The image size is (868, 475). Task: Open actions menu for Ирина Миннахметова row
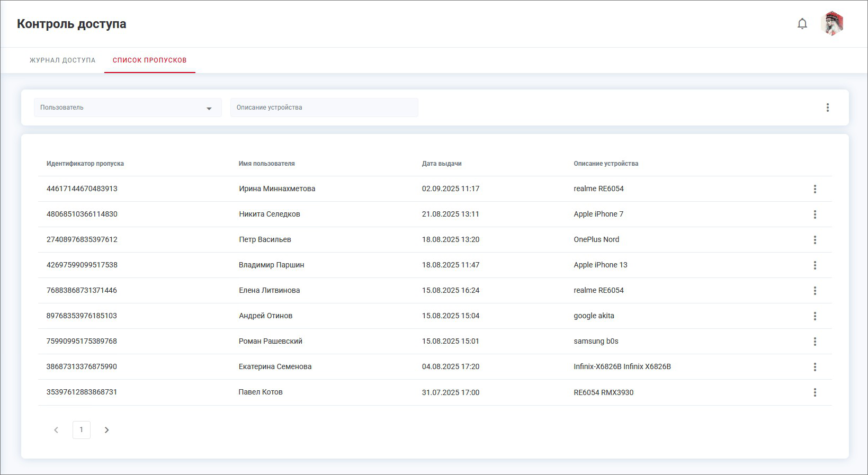tap(815, 189)
